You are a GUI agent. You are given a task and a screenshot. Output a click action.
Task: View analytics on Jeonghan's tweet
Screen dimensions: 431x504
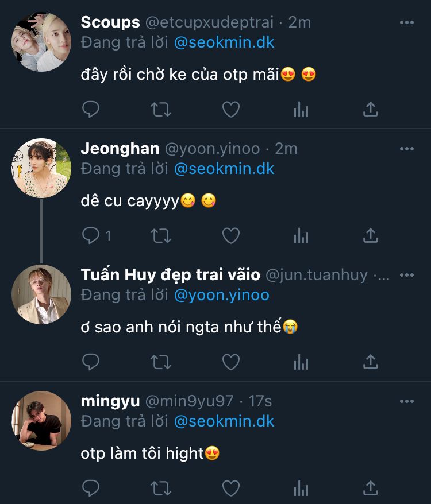301,235
